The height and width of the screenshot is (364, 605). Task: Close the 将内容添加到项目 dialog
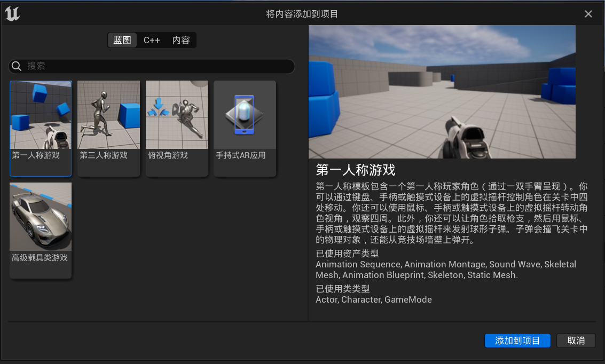coord(588,14)
